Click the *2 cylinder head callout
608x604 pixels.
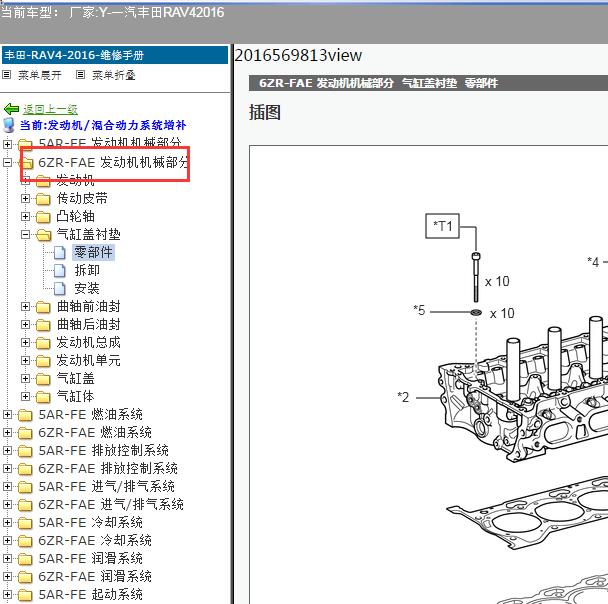tap(403, 397)
